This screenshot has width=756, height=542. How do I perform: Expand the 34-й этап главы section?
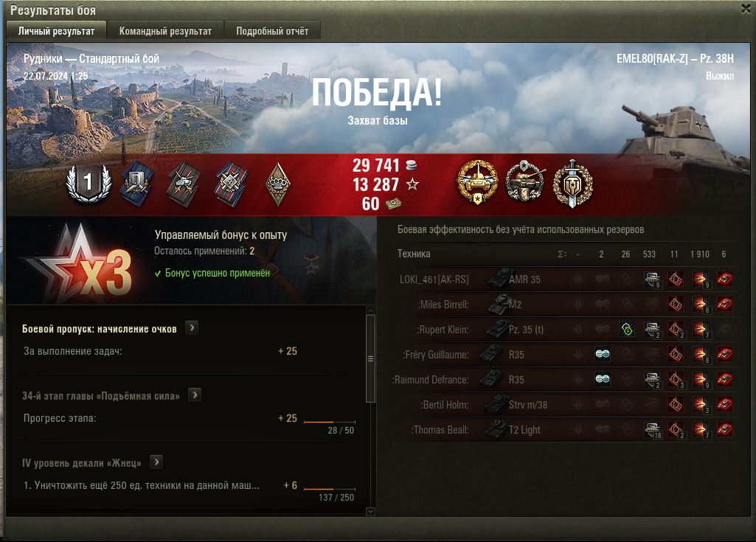pos(195,395)
